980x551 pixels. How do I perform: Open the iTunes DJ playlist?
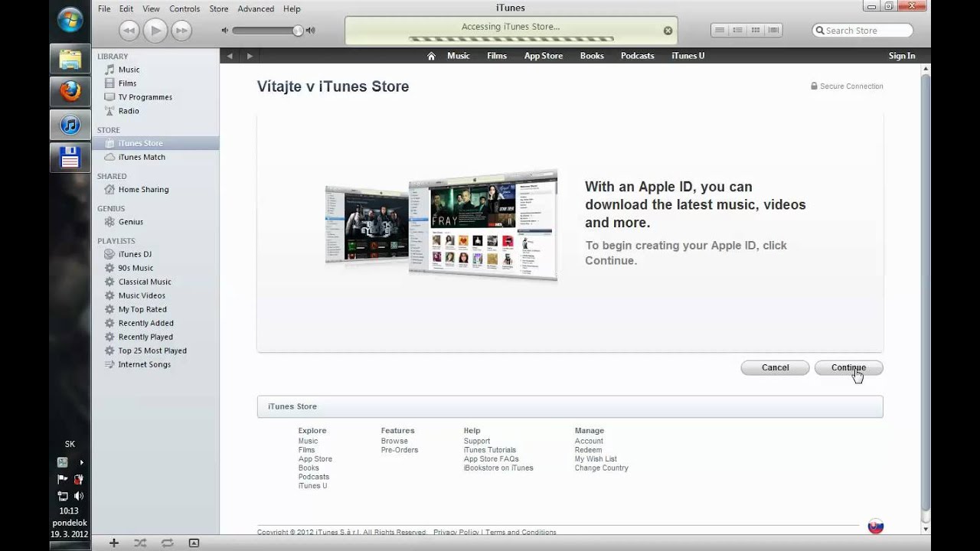pos(135,254)
